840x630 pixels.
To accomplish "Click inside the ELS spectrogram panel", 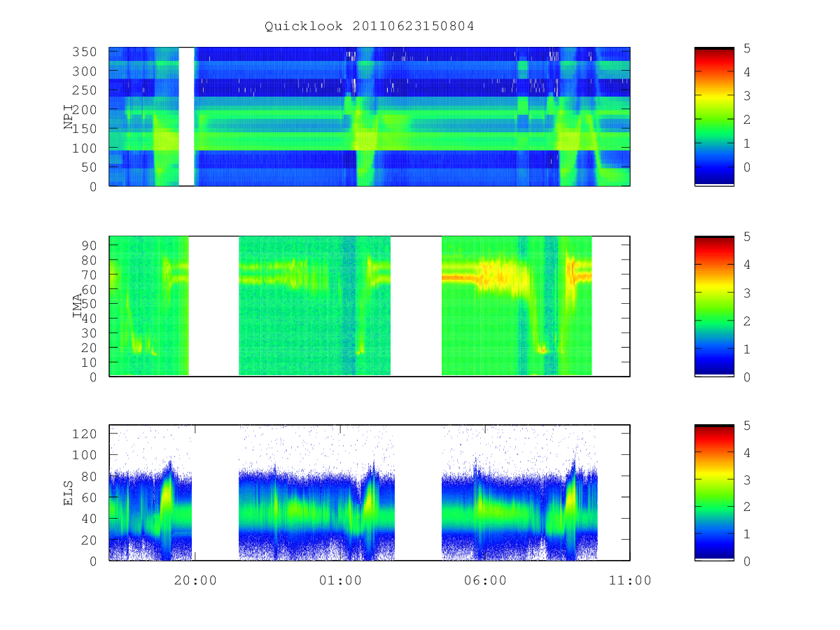I will point(370,493).
